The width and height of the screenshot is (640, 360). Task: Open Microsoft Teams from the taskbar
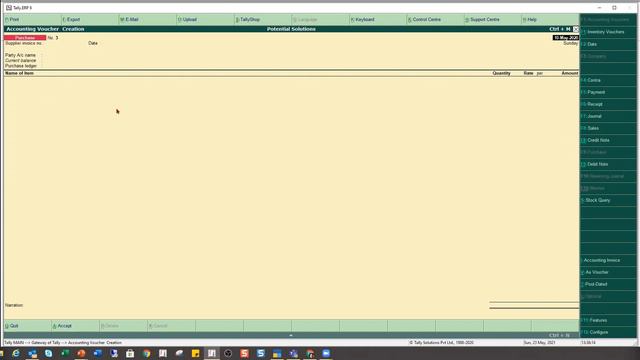(293, 353)
